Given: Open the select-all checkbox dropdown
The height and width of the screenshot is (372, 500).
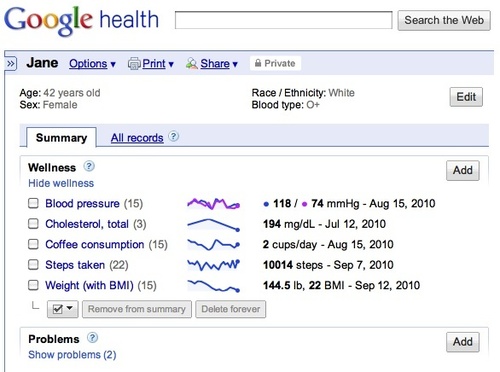Looking at the screenshot, I should [x=63, y=309].
